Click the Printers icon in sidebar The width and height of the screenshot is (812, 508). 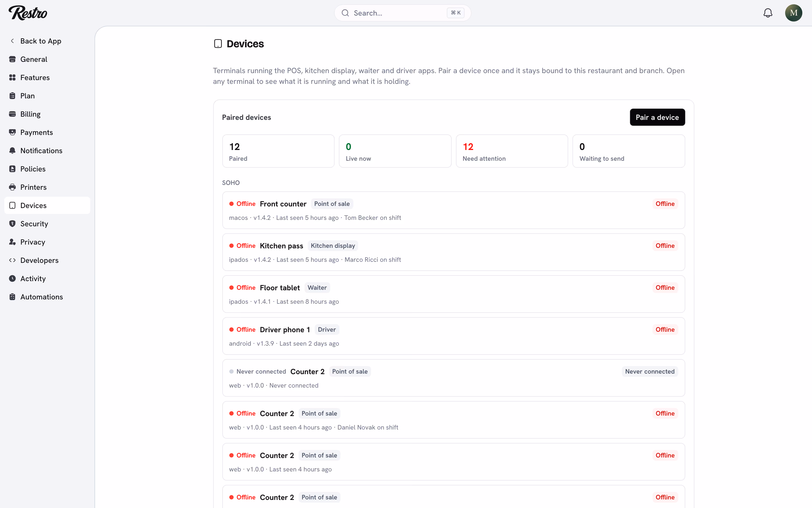(x=12, y=187)
